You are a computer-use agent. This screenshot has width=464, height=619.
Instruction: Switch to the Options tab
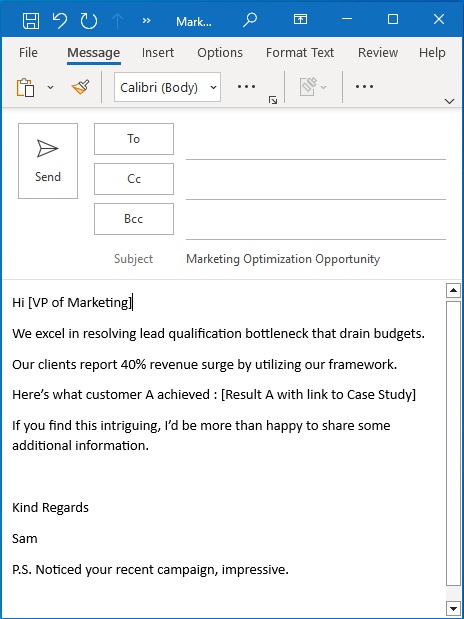click(x=220, y=53)
